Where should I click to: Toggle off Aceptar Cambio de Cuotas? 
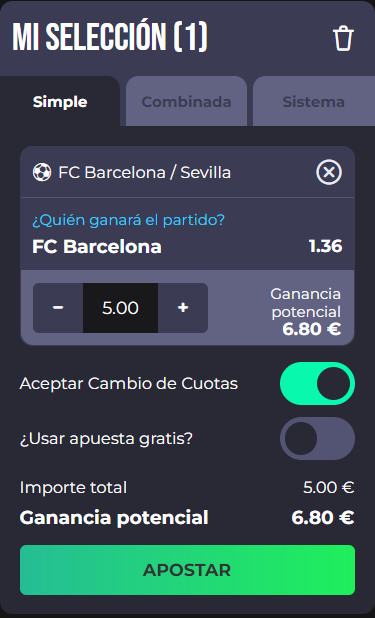(317, 383)
